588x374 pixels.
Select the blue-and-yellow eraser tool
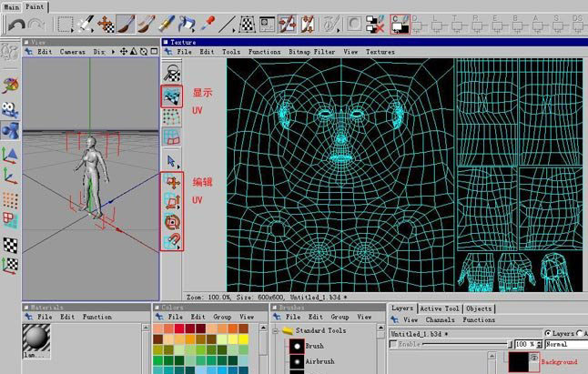tap(167, 25)
